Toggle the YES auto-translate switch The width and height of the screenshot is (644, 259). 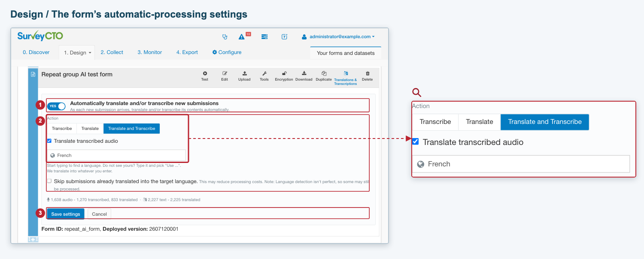(x=56, y=106)
